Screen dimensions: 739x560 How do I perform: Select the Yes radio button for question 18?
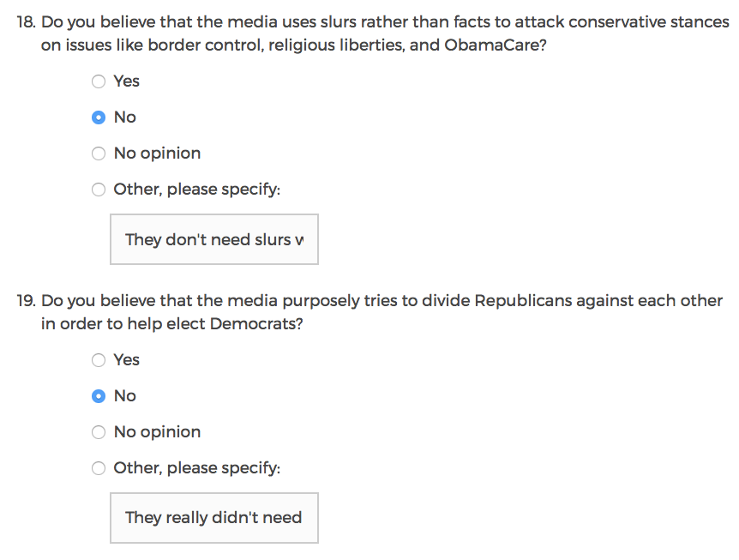(x=99, y=81)
